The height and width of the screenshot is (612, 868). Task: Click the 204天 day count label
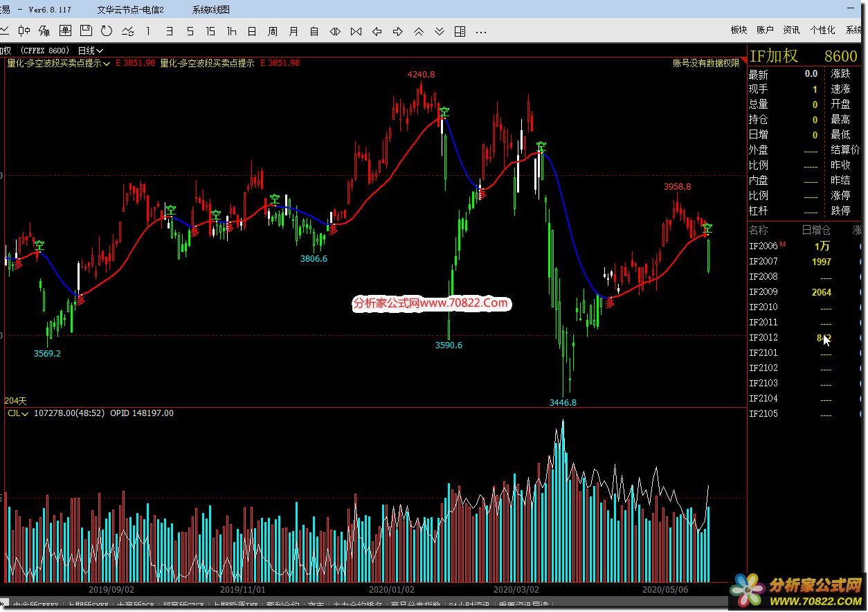(x=15, y=401)
